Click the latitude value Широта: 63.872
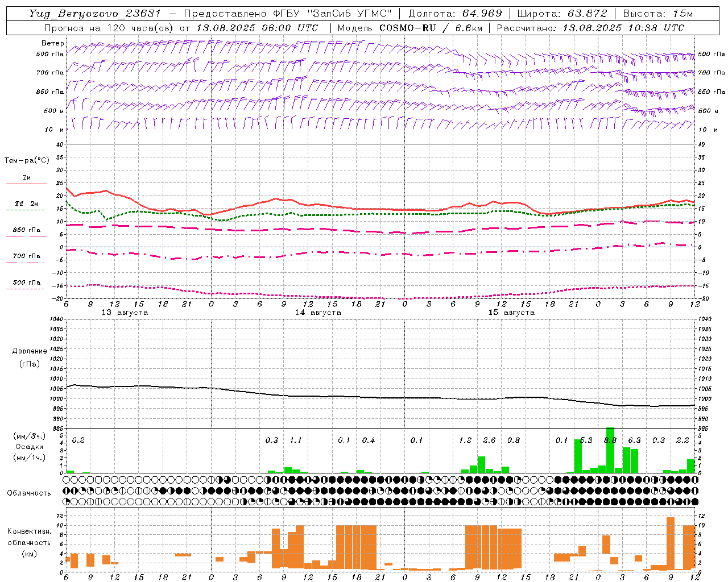This screenshot has height=582, width=728. click(562, 14)
